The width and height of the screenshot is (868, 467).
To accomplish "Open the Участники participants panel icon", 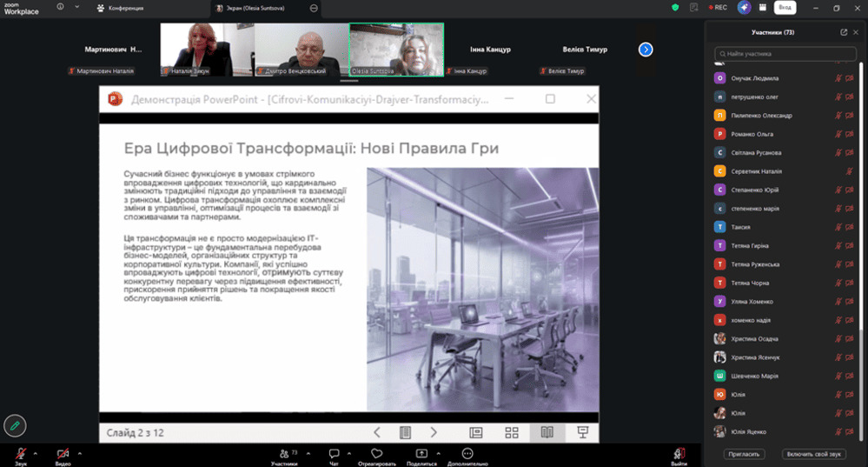I will (283, 454).
